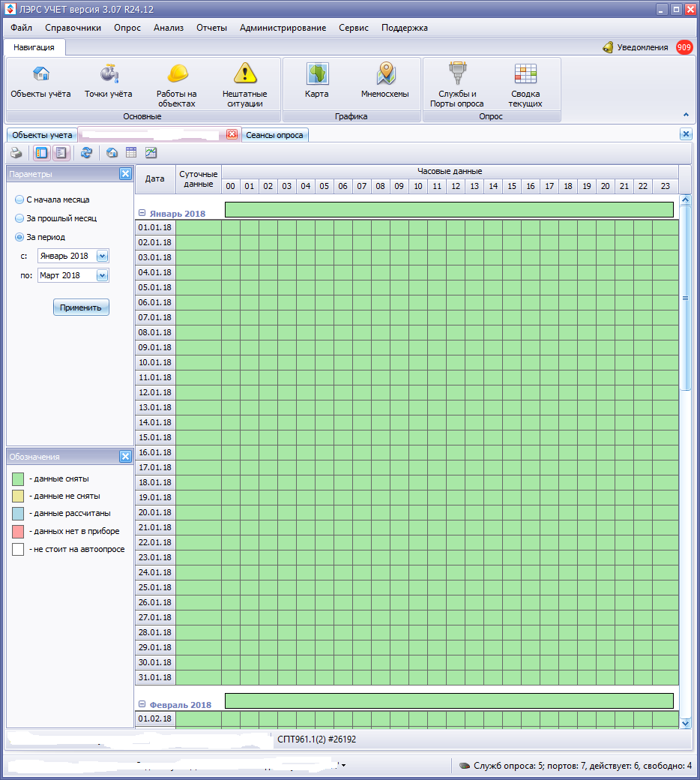
Task: Click the red 909 notification badge
Action: click(x=684, y=47)
